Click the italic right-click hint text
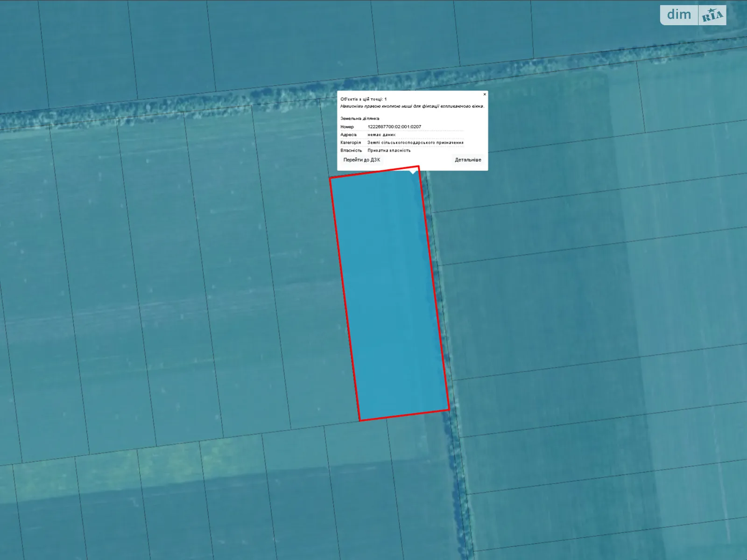747x560 pixels. [412, 106]
